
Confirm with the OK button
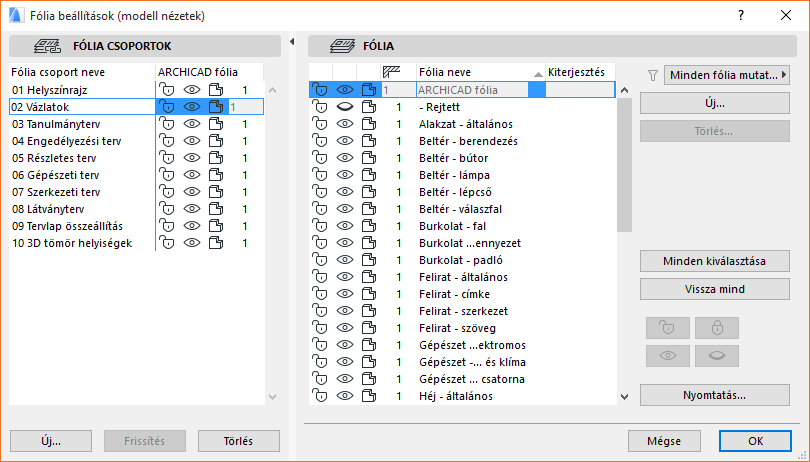[x=755, y=441]
